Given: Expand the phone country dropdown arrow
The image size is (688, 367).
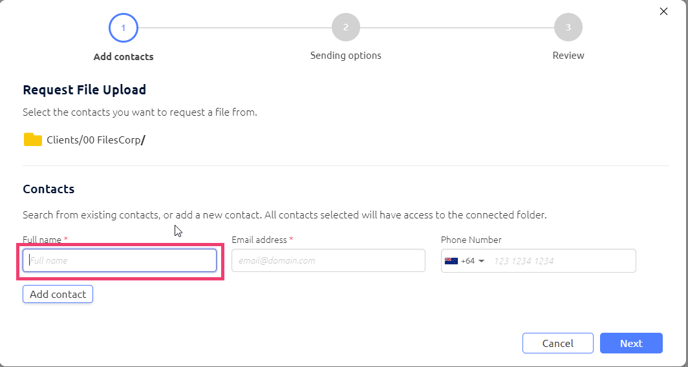Looking at the screenshot, I should pos(481,261).
